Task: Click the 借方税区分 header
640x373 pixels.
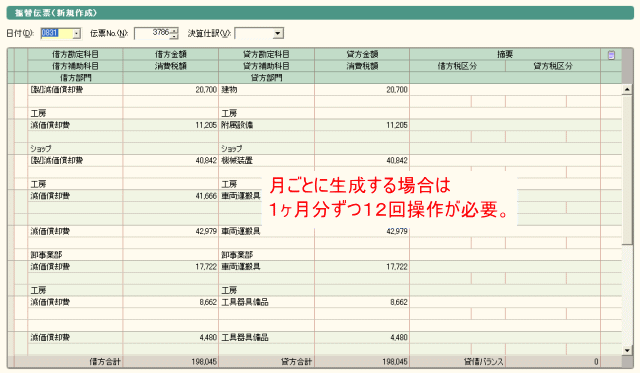Action: [457, 66]
